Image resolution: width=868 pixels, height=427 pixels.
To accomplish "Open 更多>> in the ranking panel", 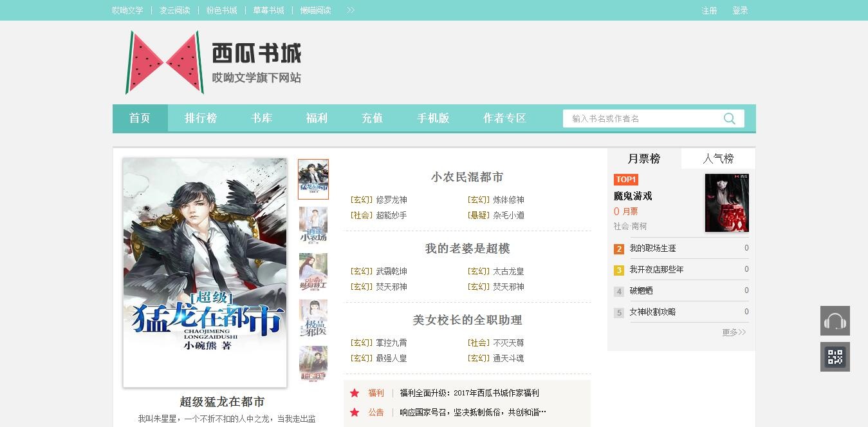I will click(734, 332).
